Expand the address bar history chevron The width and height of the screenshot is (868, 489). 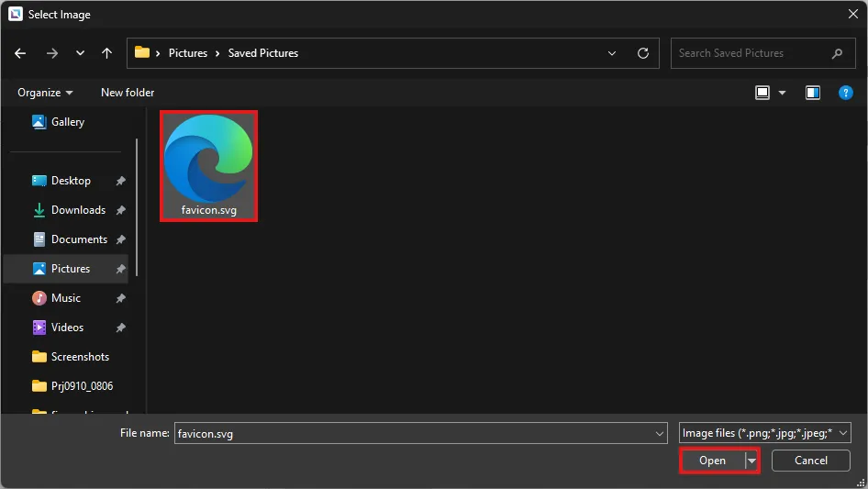[x=613, y=53]
